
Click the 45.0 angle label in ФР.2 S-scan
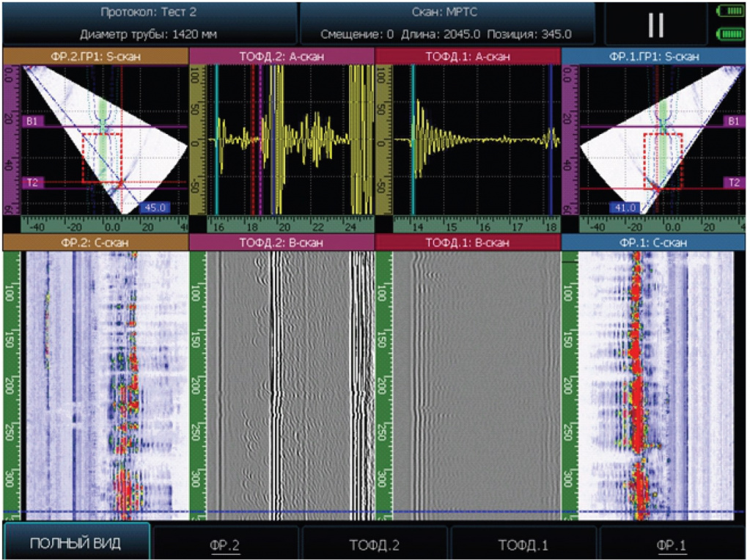155,208
